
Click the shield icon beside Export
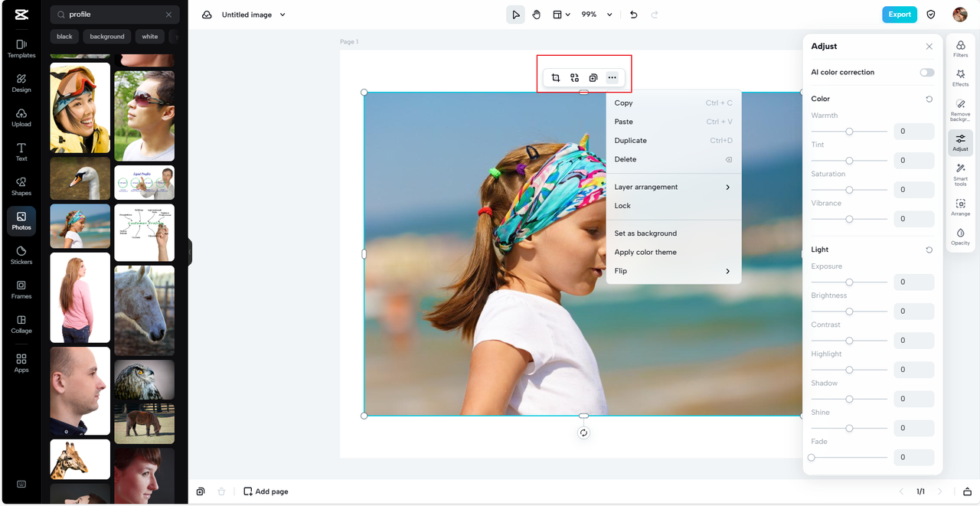tap(931, 15)
